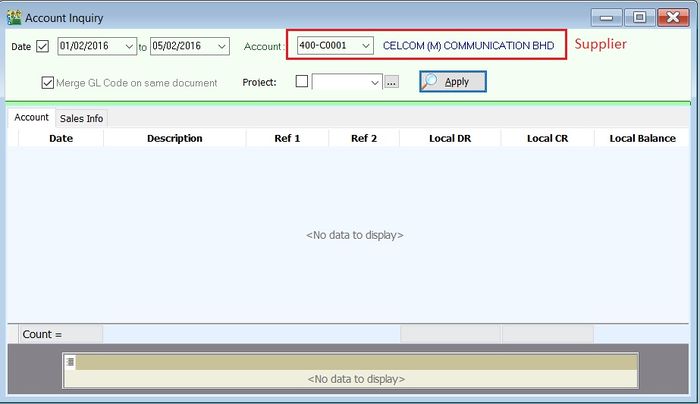Toggle the Date filter checkbox

click(42, 46)
